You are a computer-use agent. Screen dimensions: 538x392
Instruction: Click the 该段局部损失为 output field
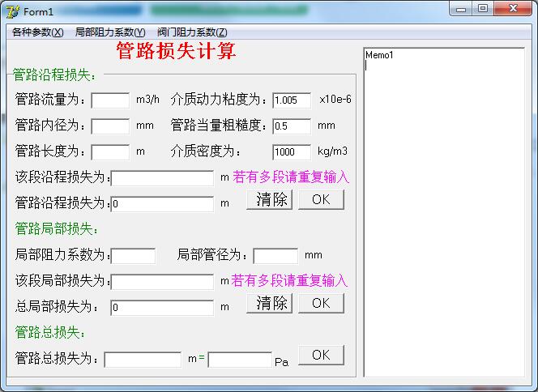pos(162,282)
